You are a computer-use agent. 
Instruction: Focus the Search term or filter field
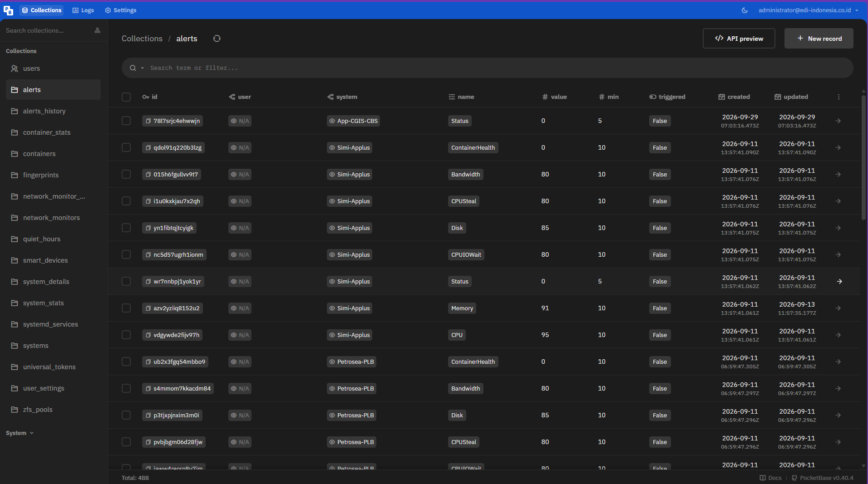coord(488,68)
